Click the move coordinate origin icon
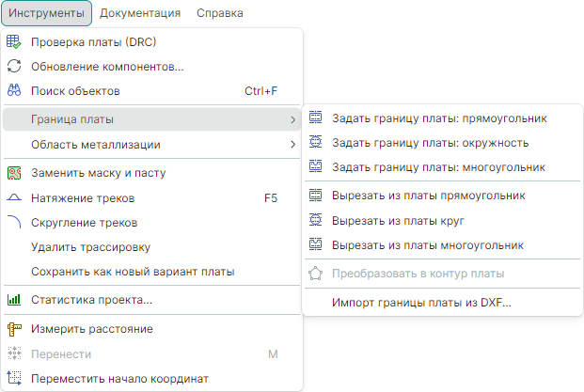The image size is (584, 392). [x=14, y=379]
